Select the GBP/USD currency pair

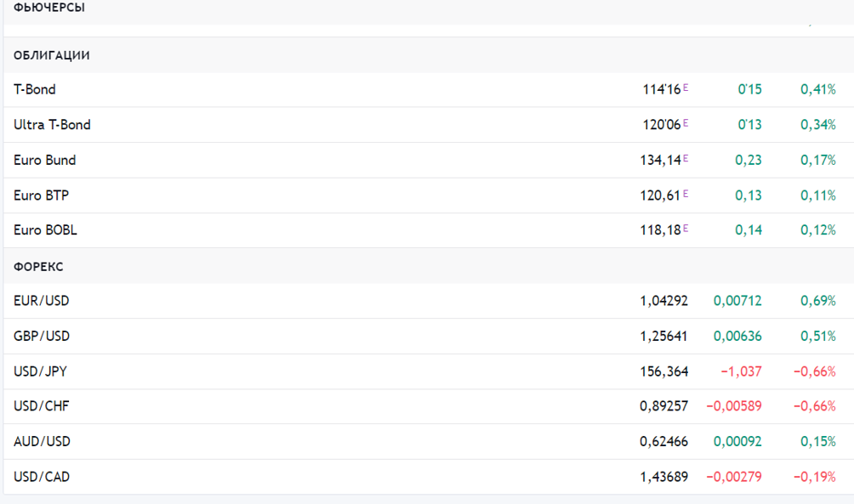point(42,337)
